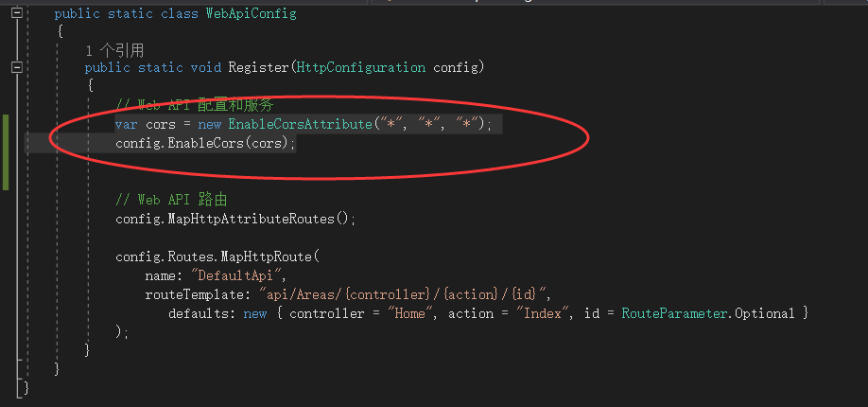Image resolution: width=868 pixels, height=407 pixels.
Task: Click the "DefaultApi" string value
Action: click(231, 275)
